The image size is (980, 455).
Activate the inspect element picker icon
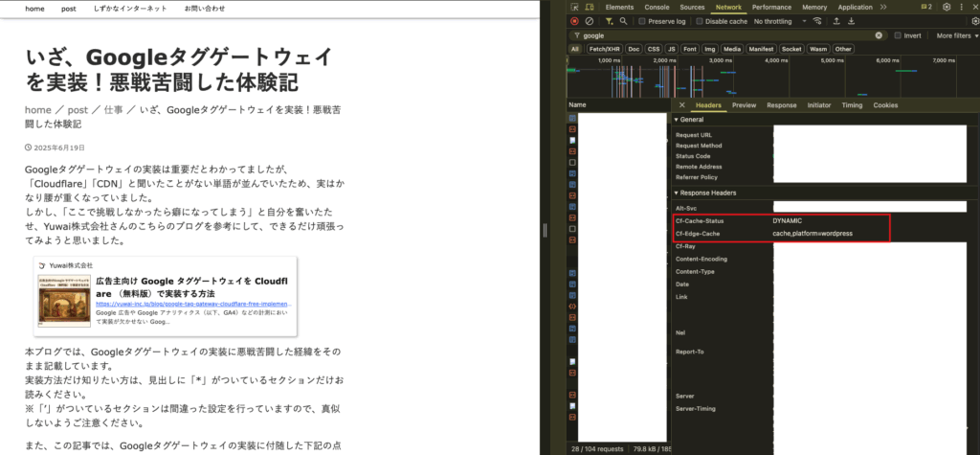574,8
